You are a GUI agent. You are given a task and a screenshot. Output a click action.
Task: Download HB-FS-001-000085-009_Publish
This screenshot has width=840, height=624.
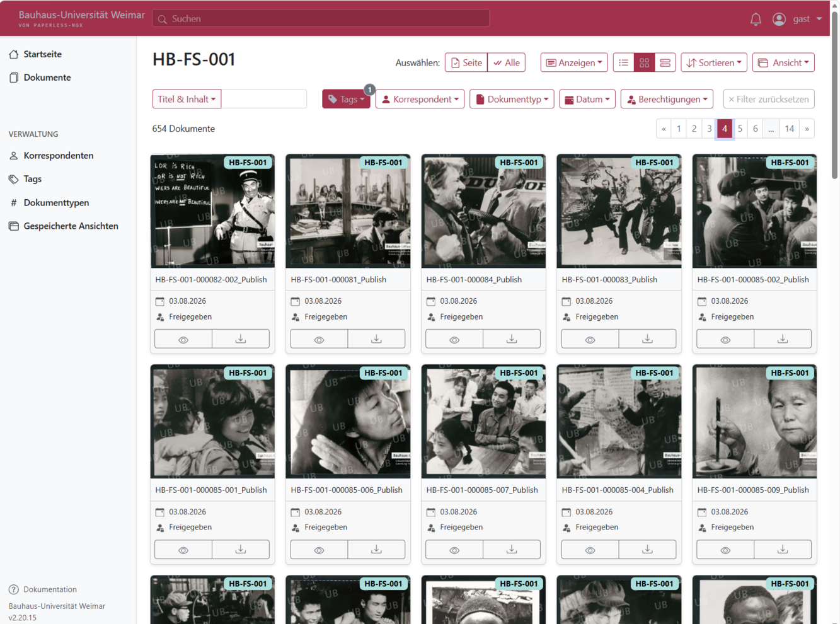tap(783, 550)
